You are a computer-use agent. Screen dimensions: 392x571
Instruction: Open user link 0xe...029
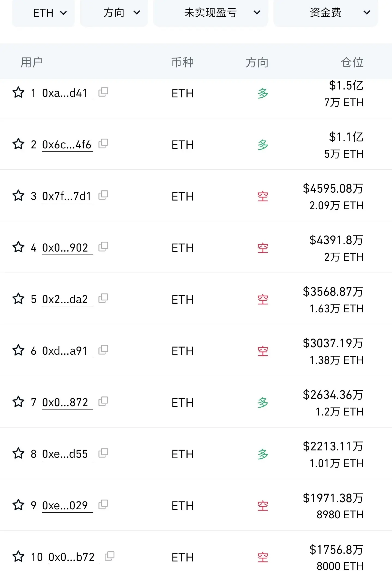[65, 506]
